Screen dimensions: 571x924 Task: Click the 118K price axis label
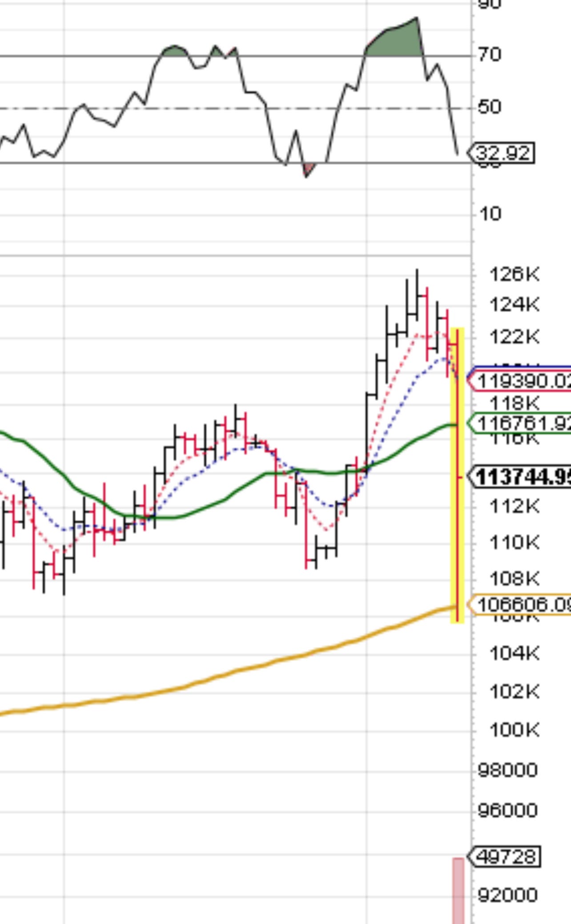515,403
